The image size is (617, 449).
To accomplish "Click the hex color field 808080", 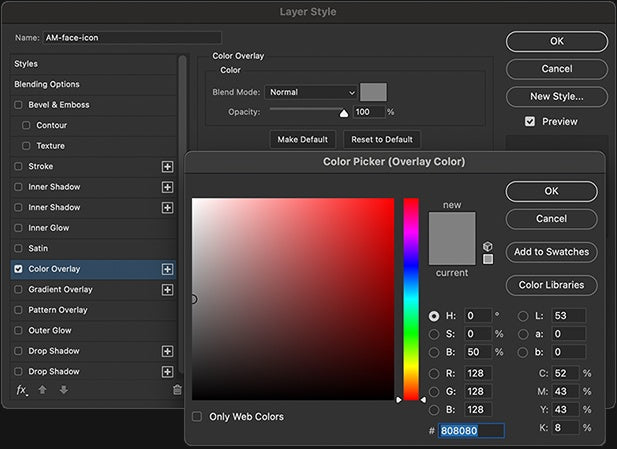I will click(471, 431).
